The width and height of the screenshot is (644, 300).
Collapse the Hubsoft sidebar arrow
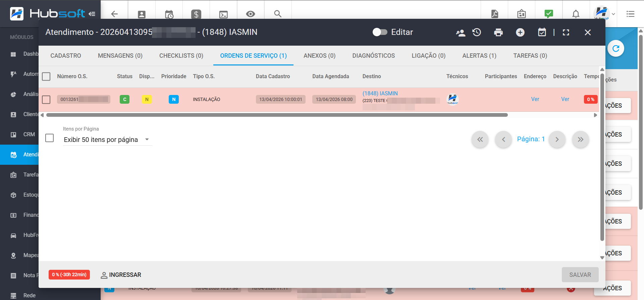click(92, 14)
